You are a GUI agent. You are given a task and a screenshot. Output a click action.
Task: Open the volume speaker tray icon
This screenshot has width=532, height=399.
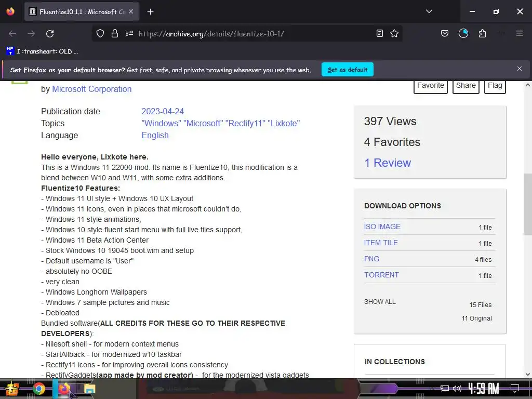point(457,389)
